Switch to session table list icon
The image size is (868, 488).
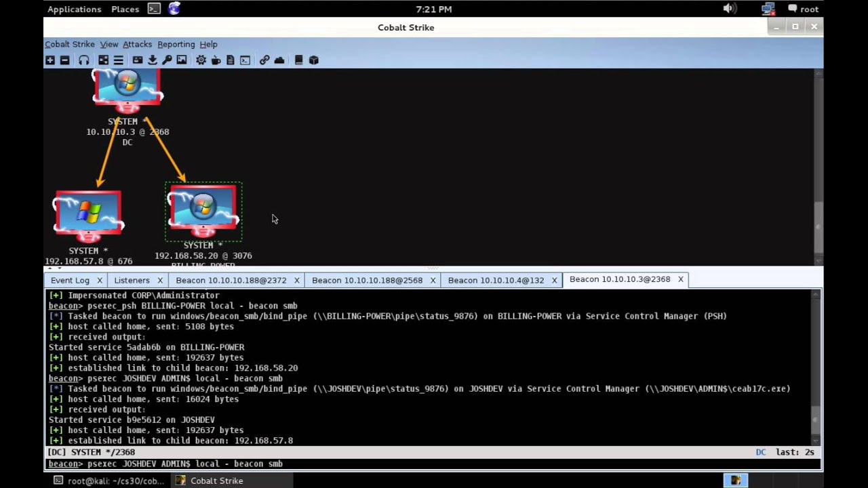point(118,60)
